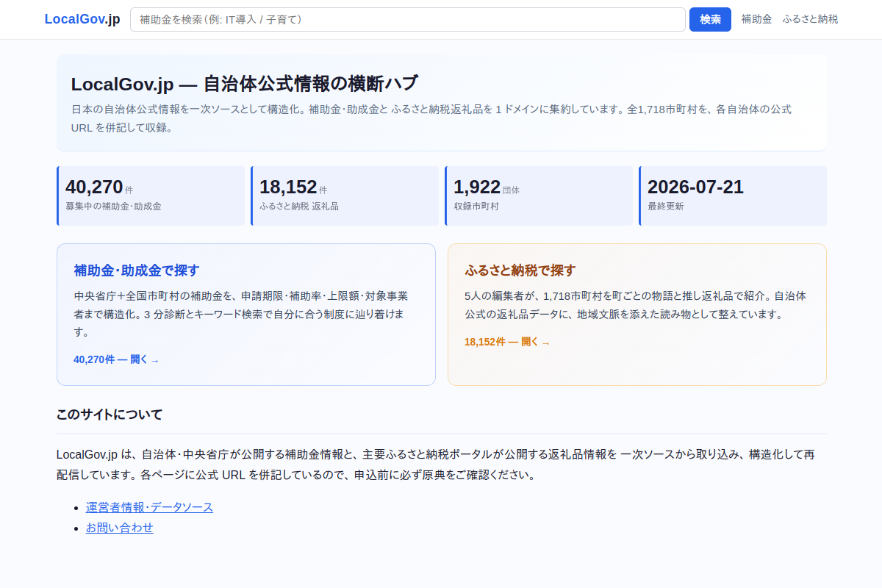The height and width of the screenshot is (588, 882).
Task: Click the about paragraph starting LocalGov.jp は
Action: tap(436, 464)
